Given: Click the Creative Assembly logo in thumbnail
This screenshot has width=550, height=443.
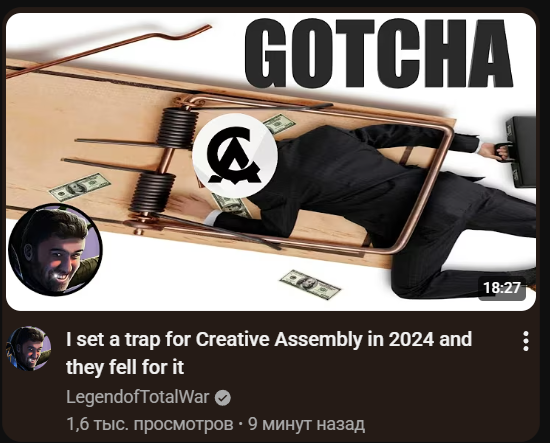Looking at the screenshot, I should point(235,156).
